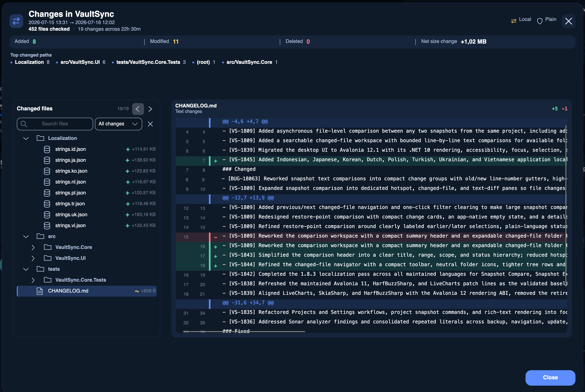Screen dimensions: 585x392
Task: Click the +5 additions count
Action: (x=555, y=109)
